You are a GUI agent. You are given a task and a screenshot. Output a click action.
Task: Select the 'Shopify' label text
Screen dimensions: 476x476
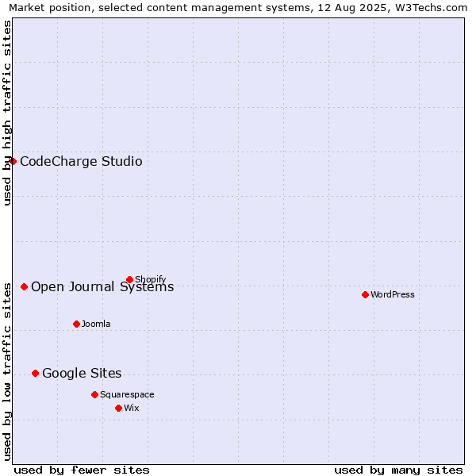pyautogui.click(x=150, y=279)
